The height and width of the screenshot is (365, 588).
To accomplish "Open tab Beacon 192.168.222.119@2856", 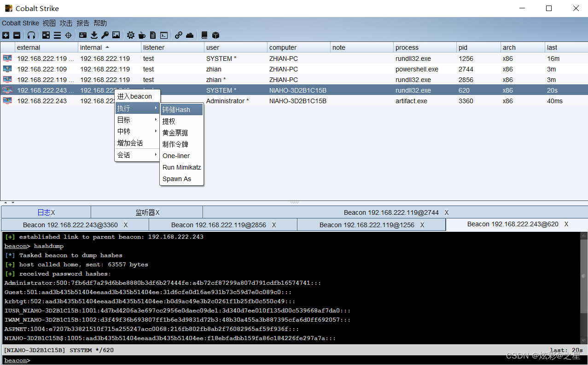I will [223, 225].
